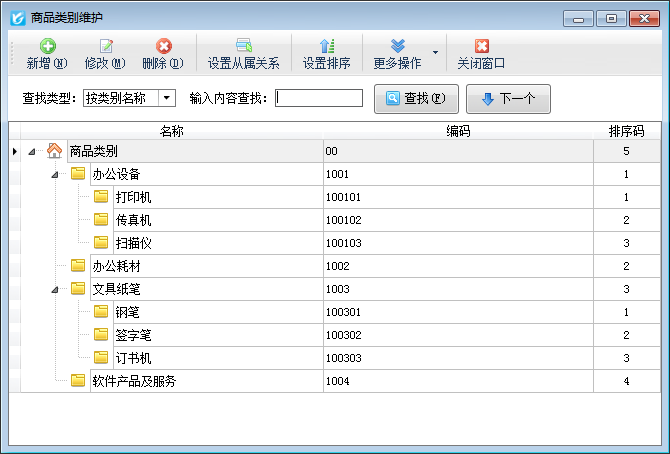
Task: Click the home icon beside 商品类别
Action: point(54,152)
